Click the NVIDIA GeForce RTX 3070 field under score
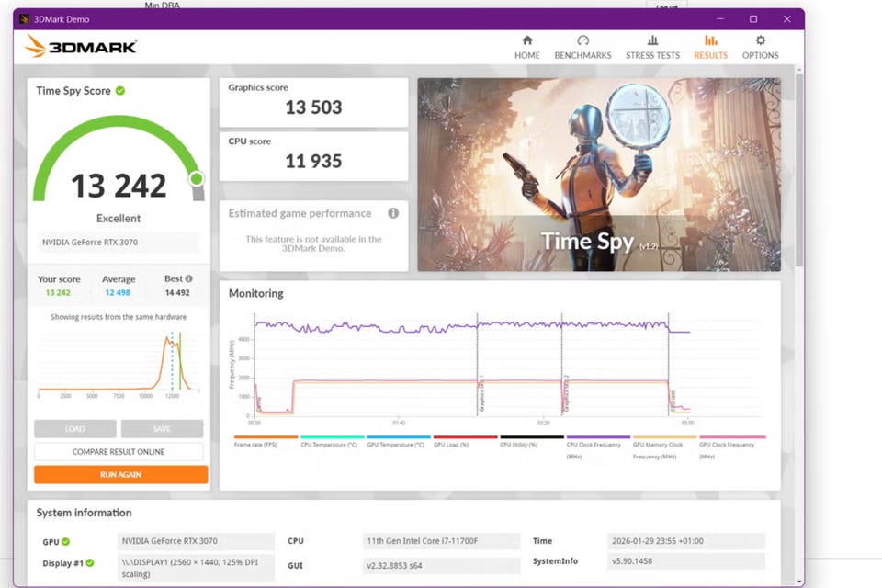 tap(119, 242)
